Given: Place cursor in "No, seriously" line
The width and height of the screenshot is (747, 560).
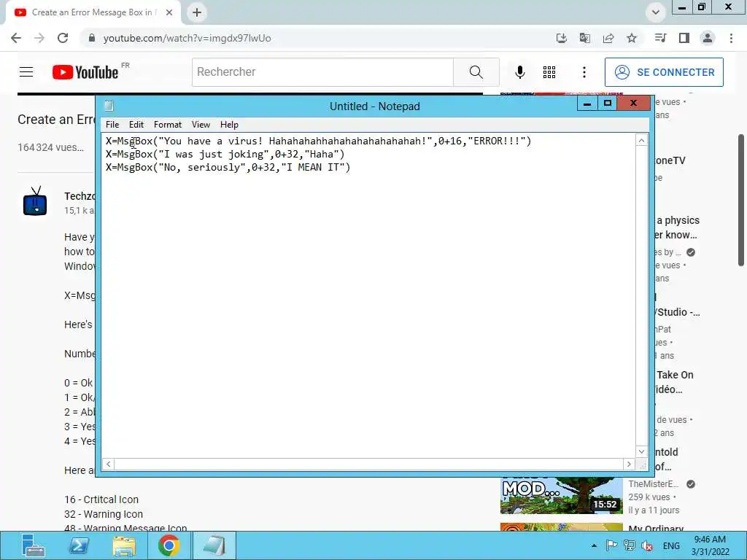Looking at the screenshot, I should 228,168.
